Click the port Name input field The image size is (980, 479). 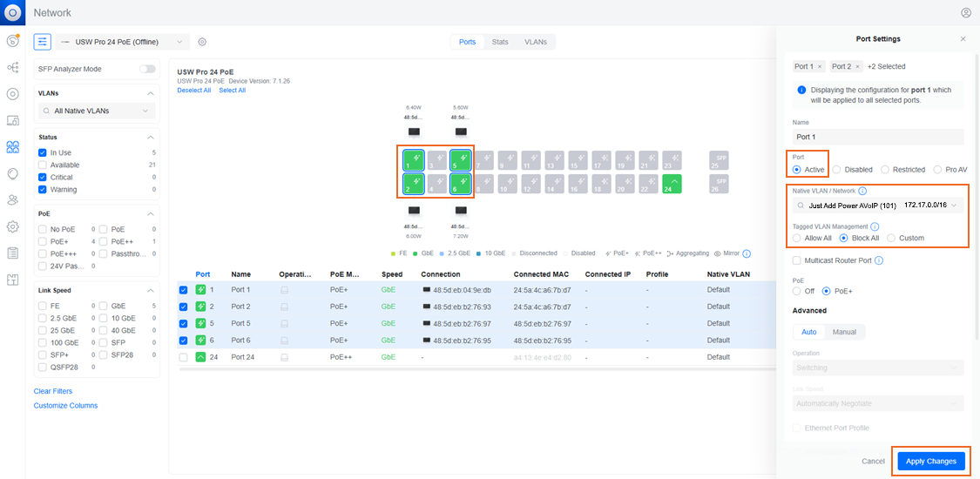[x=878, y=137]
